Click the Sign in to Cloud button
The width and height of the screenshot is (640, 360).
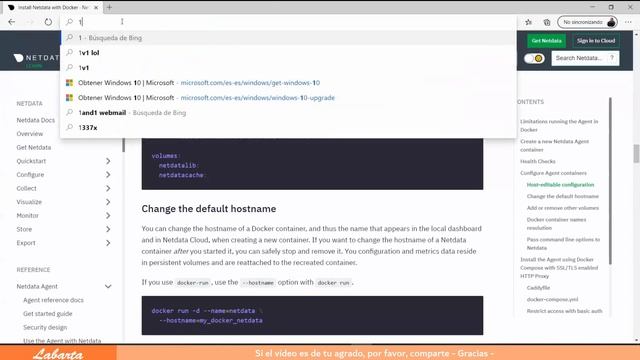click(x=596, y=41)
